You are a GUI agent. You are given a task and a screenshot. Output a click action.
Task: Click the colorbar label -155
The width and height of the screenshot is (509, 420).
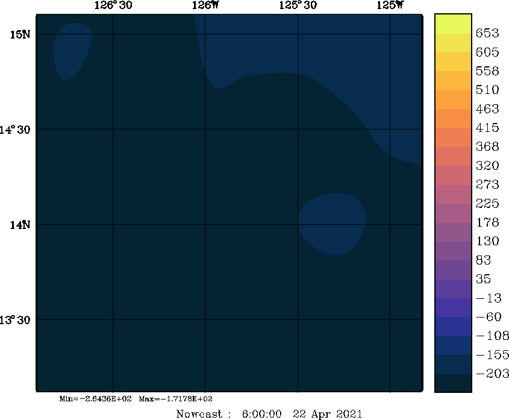pos(492,355)
